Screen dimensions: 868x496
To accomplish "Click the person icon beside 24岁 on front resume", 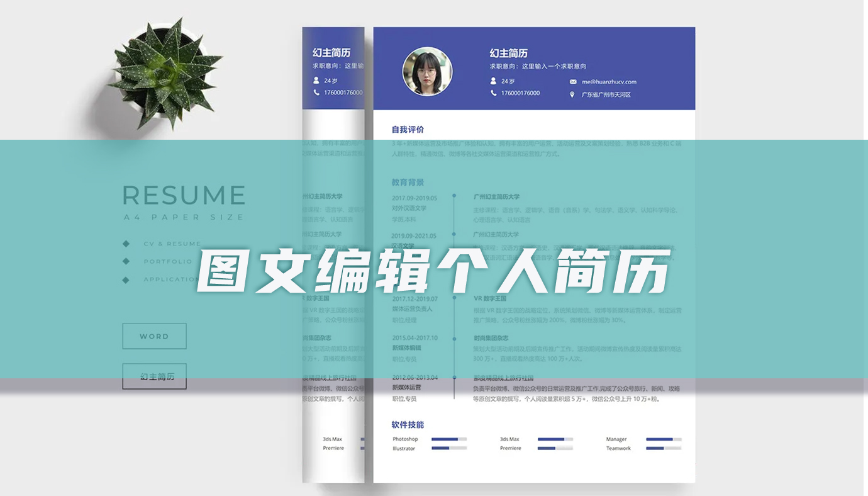I will pyautogui.click(x=494, y=81).
